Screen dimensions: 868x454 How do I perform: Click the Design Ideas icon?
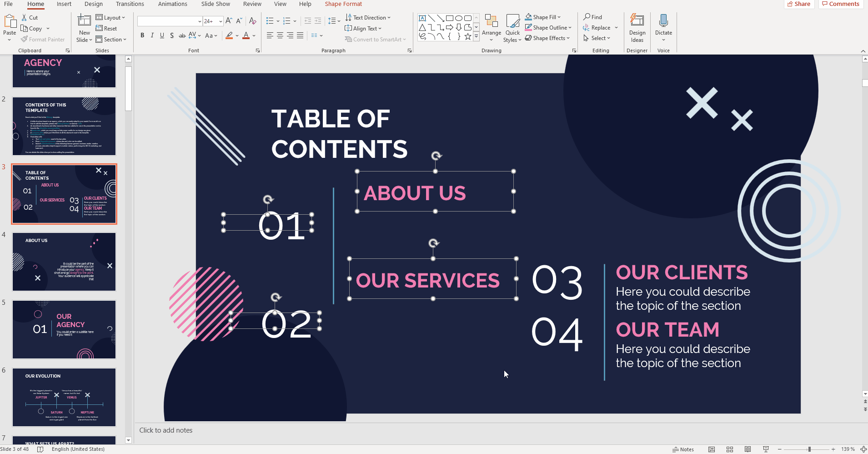click(637, 21)
